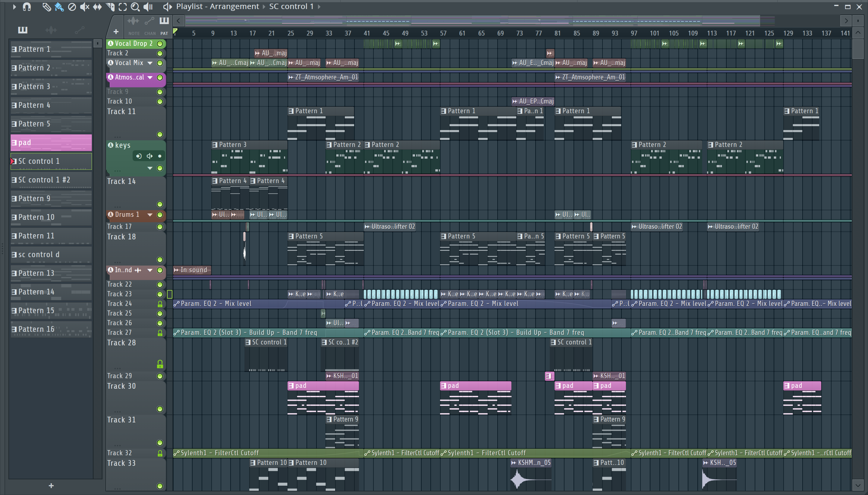
Task: Mute the Vocal Drop 2 track
Action: click(159, 44)
